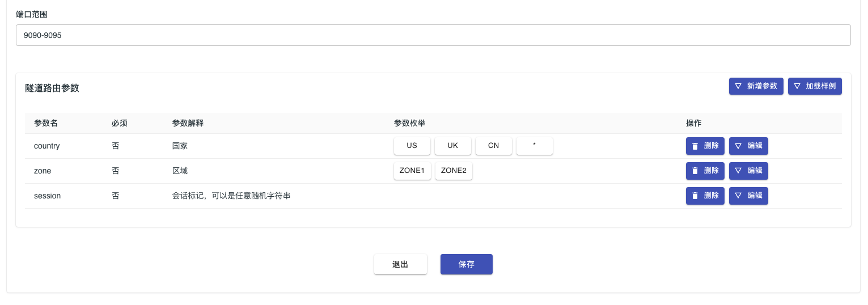Click triangle icon on zone 编辑 button
The width and height of the screenshot is (868, 305).
pyautogui.click(x=738, y=171)
